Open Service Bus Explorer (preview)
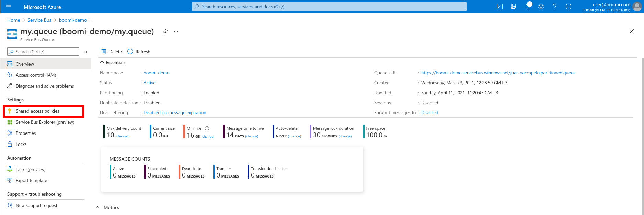Viewport: 644px width, 215px height. (x=45, y=122)
